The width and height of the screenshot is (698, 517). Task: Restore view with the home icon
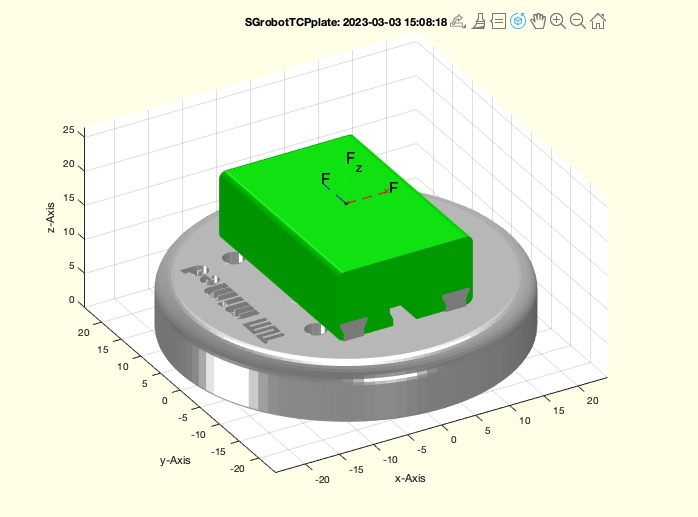point(598,20)
